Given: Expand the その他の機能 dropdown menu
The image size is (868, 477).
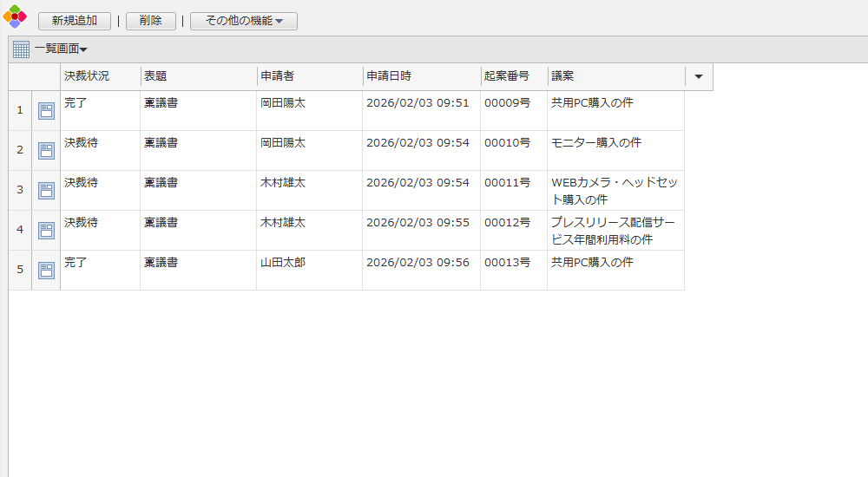Looking at the screenshot, I should click(x=244, y=21).
